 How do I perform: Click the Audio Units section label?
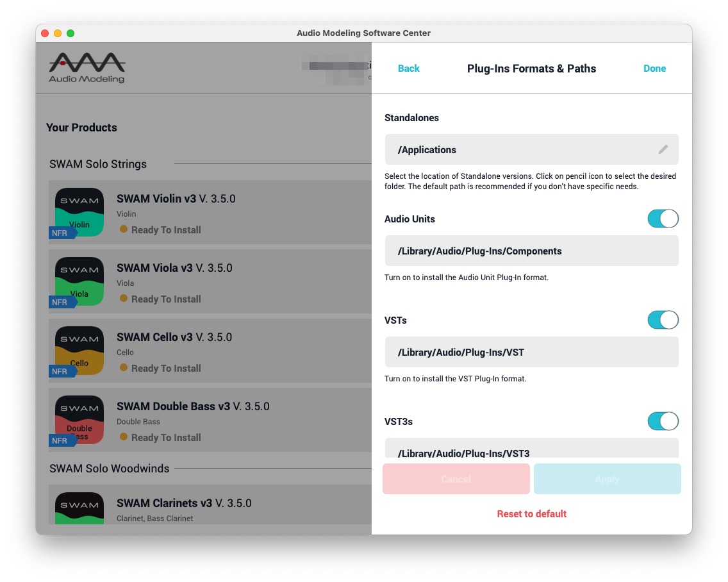pos(409,219)
